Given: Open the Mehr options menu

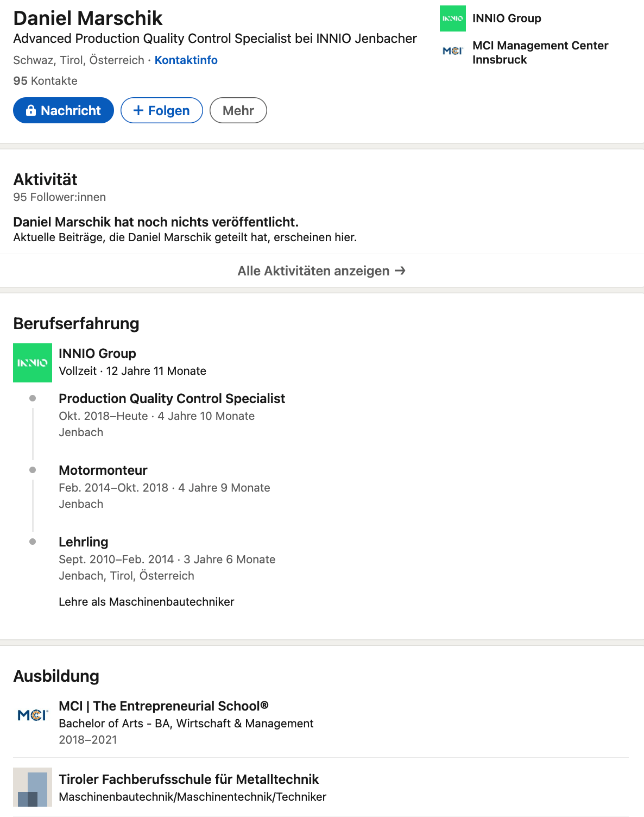Looking at the screenshot, I should [238, 110].
